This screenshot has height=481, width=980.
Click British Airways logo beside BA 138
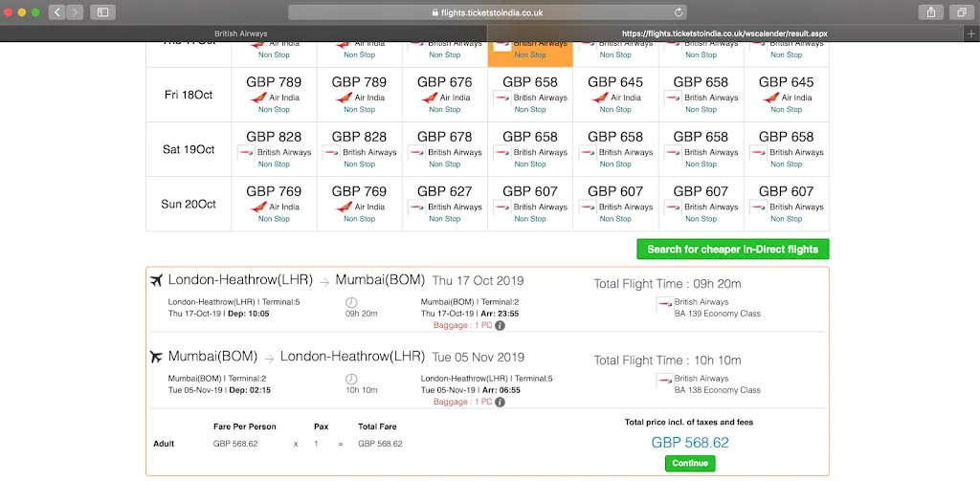click(664, 380)
